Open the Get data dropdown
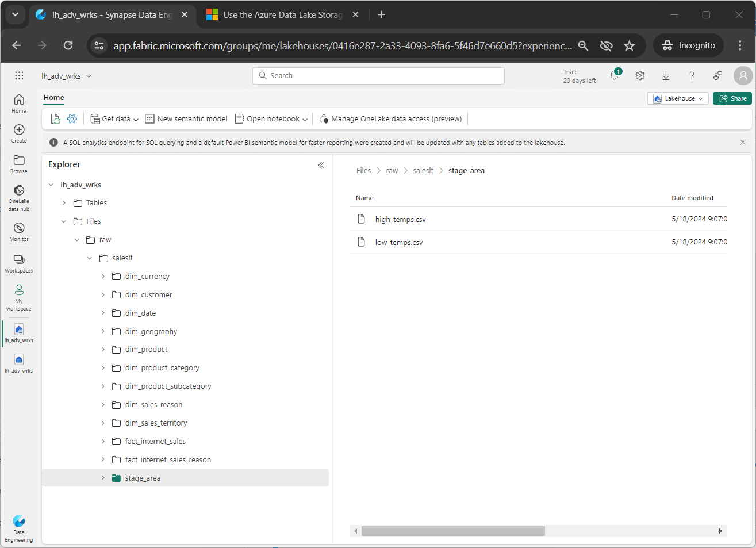756x548 pixels. pos(114,118)
